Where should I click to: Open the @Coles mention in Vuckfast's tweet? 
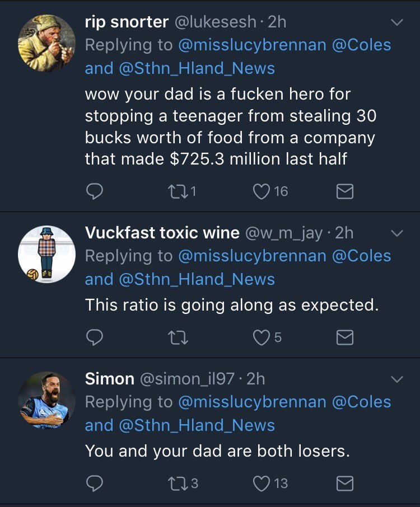coord(361,256)
